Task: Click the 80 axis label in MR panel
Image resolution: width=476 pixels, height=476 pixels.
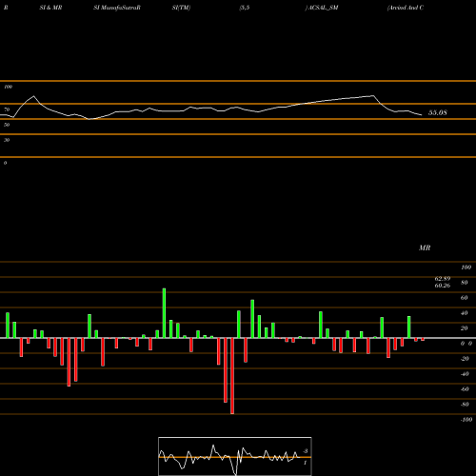Action: (464, 283)
